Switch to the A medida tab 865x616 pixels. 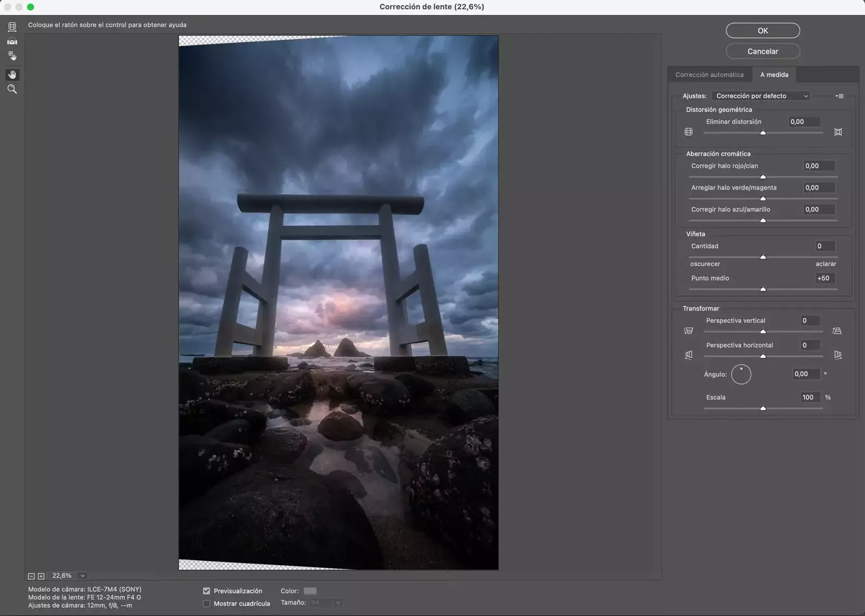[x=774, y=75]
